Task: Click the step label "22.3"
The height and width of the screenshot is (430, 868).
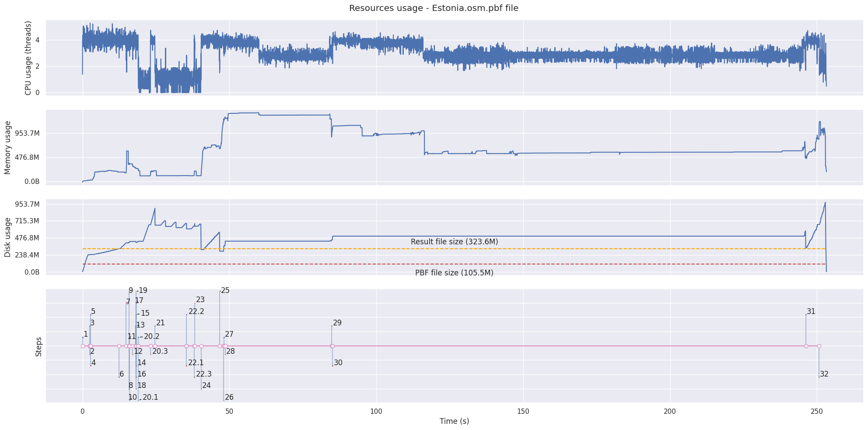Action: tap(204, 374)
